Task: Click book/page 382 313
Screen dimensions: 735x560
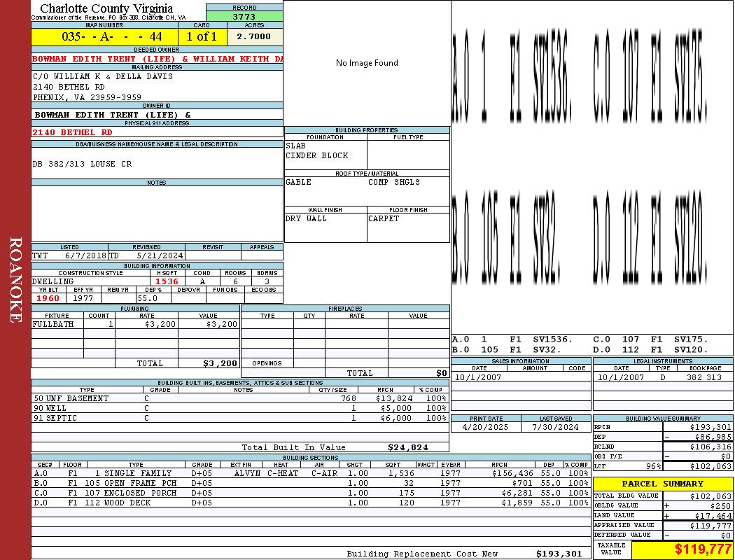Action: 704,377
